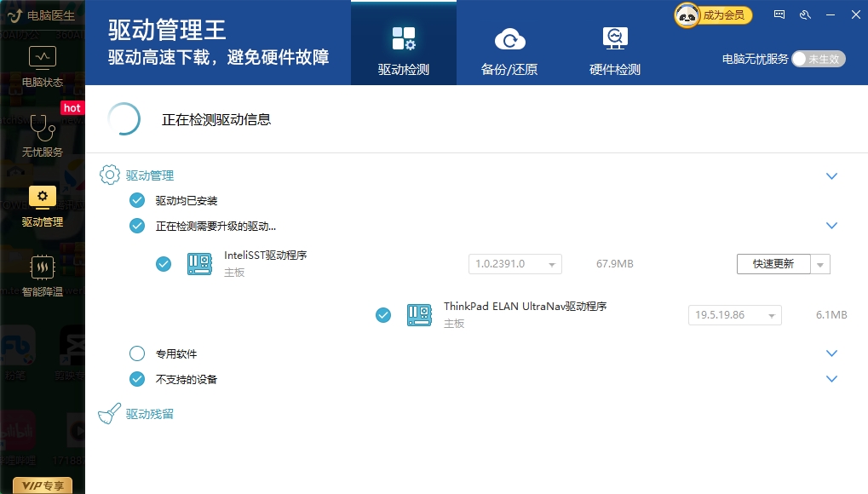Image resolution: width=868 pixels, height=494 pixels.
Task: Click the 电脑医生 logo in sidebar
Action: point(42,15)
